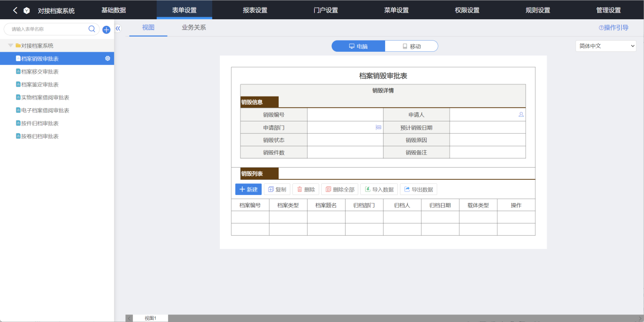
Task: Select 电子档案借阅审批表 in the tree
Action: coord(45,110)
